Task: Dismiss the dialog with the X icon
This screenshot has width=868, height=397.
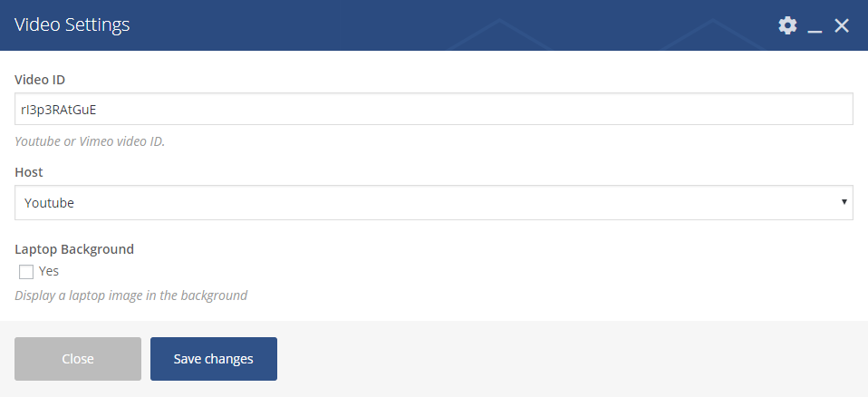Action: tap(842, 25)
